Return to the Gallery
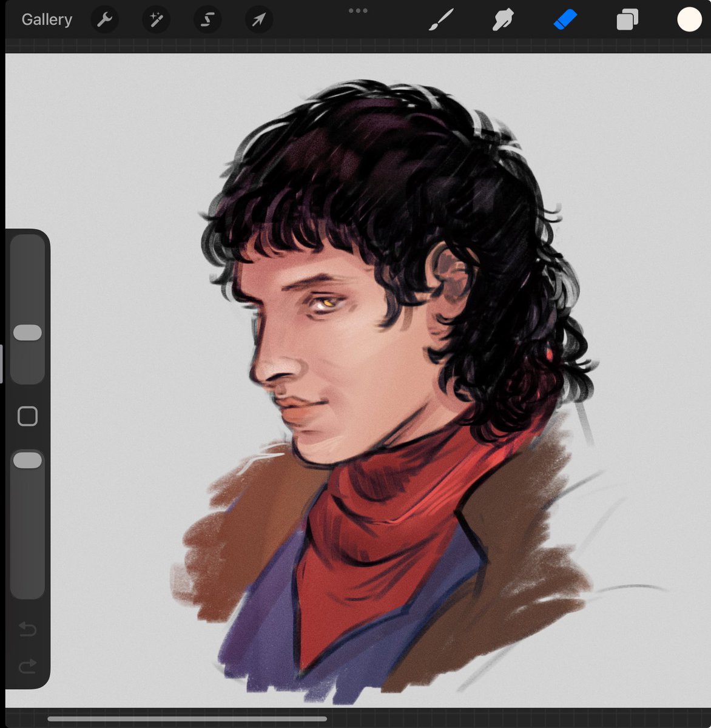 46,19
